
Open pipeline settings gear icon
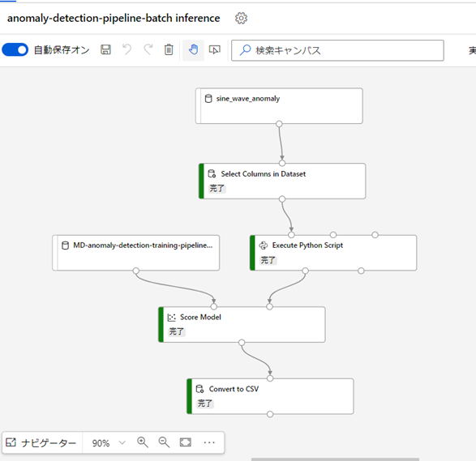tap(241, 18)
